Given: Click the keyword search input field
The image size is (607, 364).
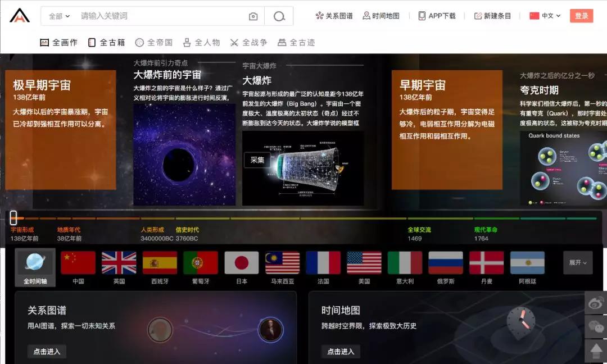Looking at the screenshot, I should pyautogui.click(x=141, y=16).
